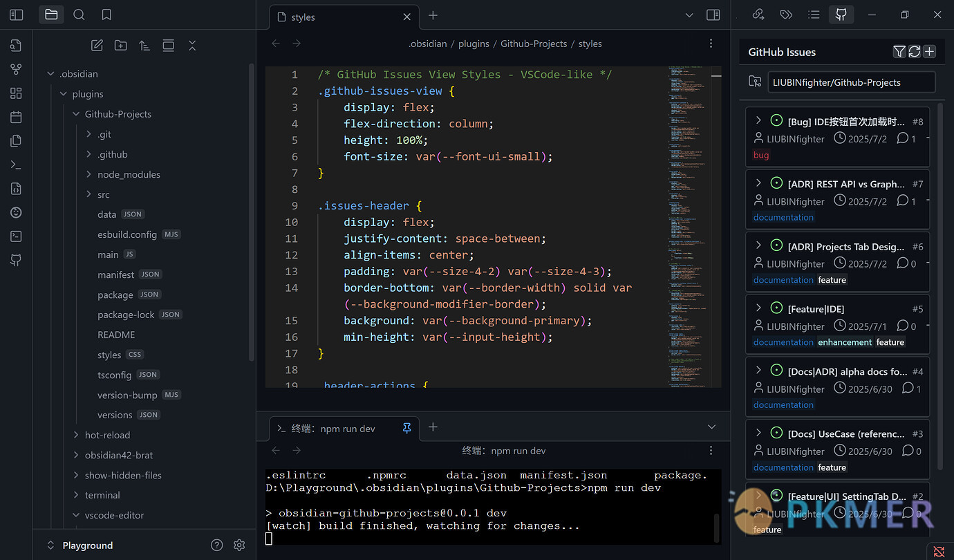This screenshot has height=560, width=954.
Task: Click the insert template ribbon icon
Action: [16, 141]
